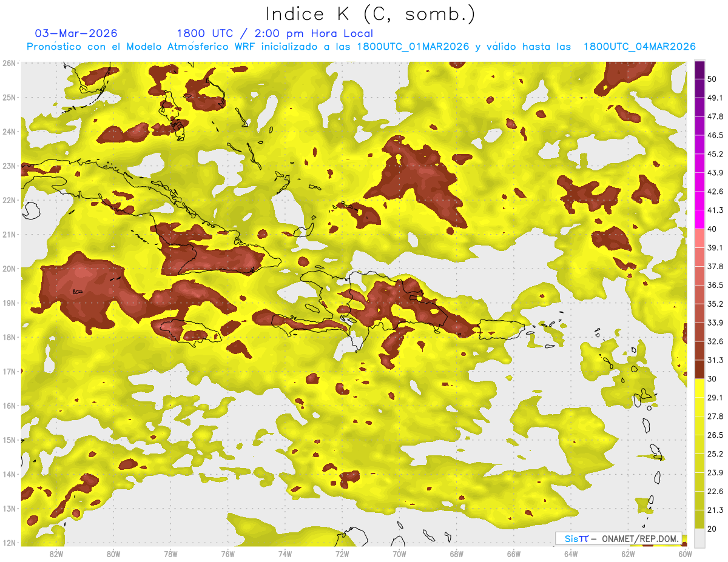Click the '22N' latitude label
Screen dimensions: 728x562
(x=9, y=199)
